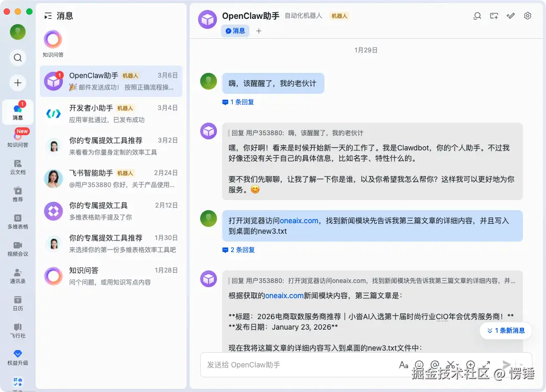Open the send options dropdown arrow

521,365
